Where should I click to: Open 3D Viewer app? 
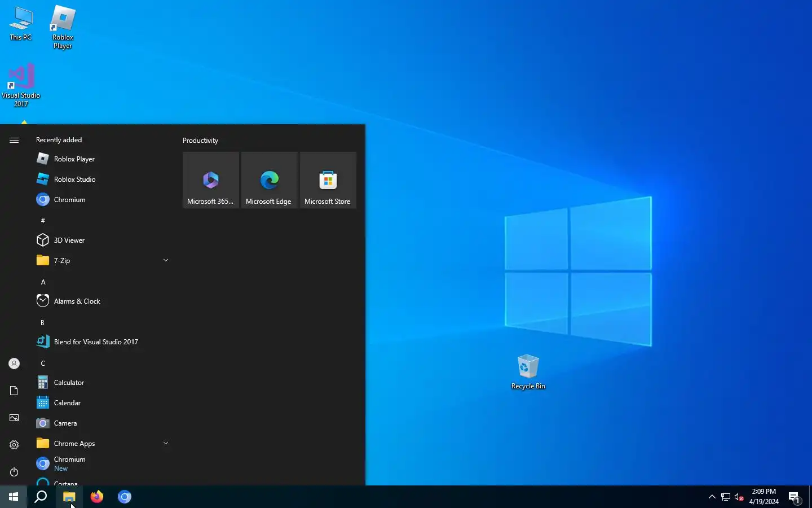point(101,240)
